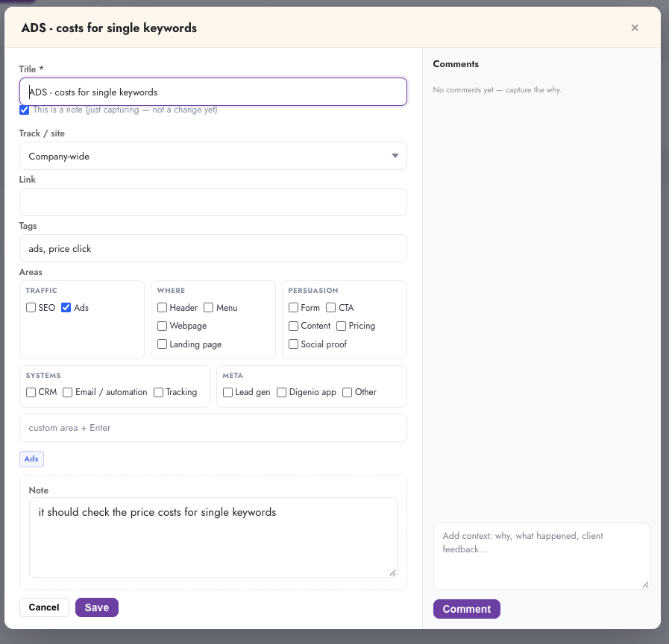669x644 pixels.
Task: Close the ADS costs dialog
Action: [635, 28]
